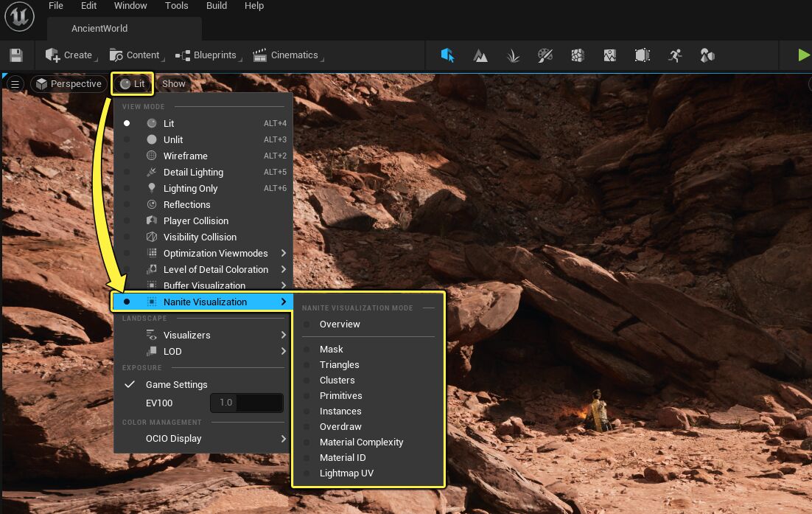Select the Selection mode icon

pyautogui.click(x=447, y=55)
